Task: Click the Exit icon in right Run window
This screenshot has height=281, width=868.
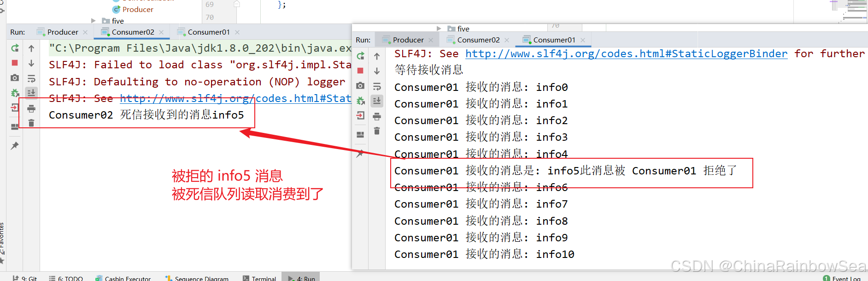Action: pyautogui.click(x=360, y=116)
